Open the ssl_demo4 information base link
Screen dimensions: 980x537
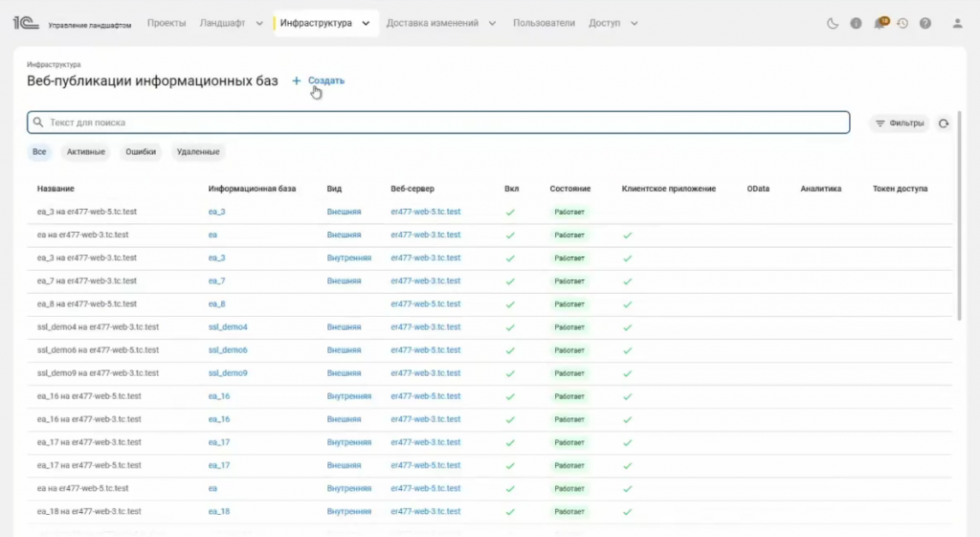tap(228, 327)
